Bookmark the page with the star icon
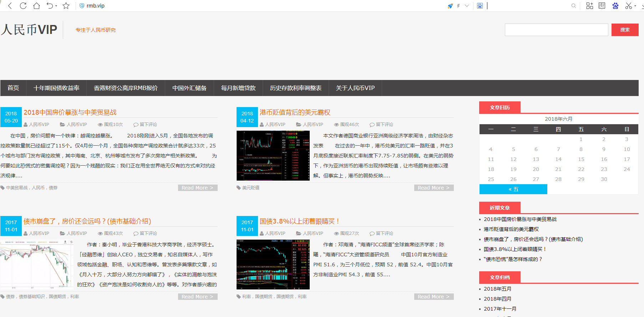The image size is (644, 317). click(x=66, y=6)
